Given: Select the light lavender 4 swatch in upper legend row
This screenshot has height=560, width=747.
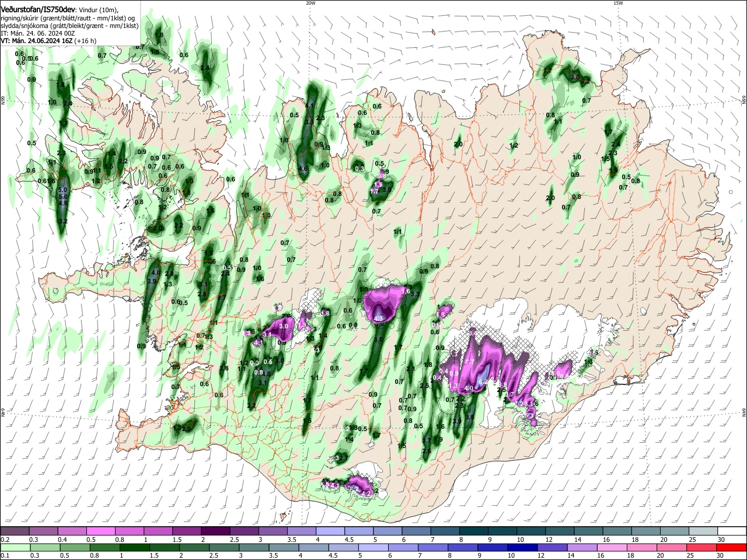Looking at the screenshot, I should [x=330, y=531].
